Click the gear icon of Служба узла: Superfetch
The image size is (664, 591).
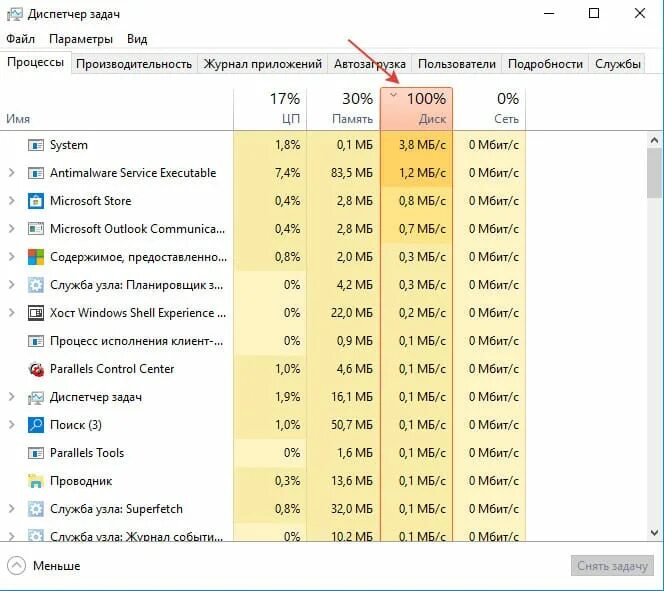pyautogui.click(x=36, y=509)
